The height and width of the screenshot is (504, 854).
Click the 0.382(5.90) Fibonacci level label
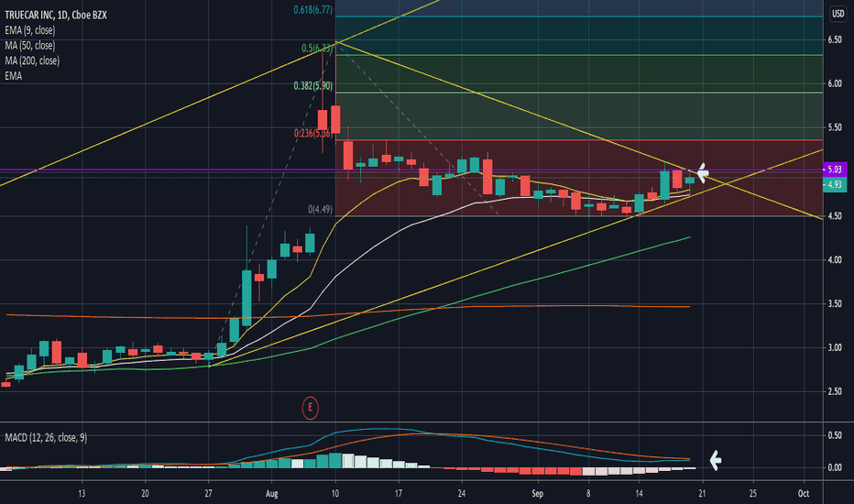tap(312, 85)
